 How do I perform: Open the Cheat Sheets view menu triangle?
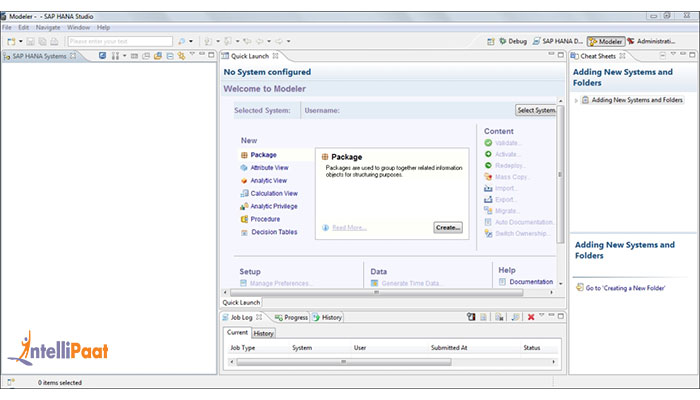pos(673,54)
